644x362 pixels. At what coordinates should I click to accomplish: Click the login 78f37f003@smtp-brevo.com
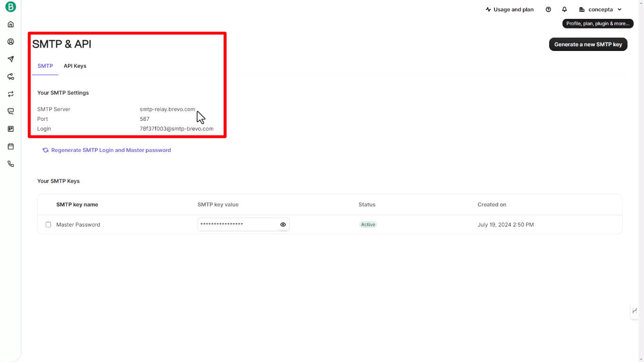(176, 128)
